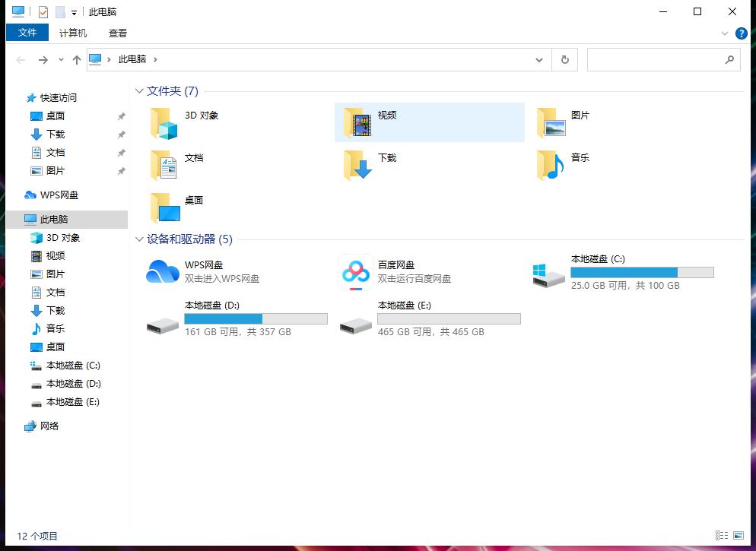
Task: Open the 计算机 ribbon tab
Action: click(73, 33)
